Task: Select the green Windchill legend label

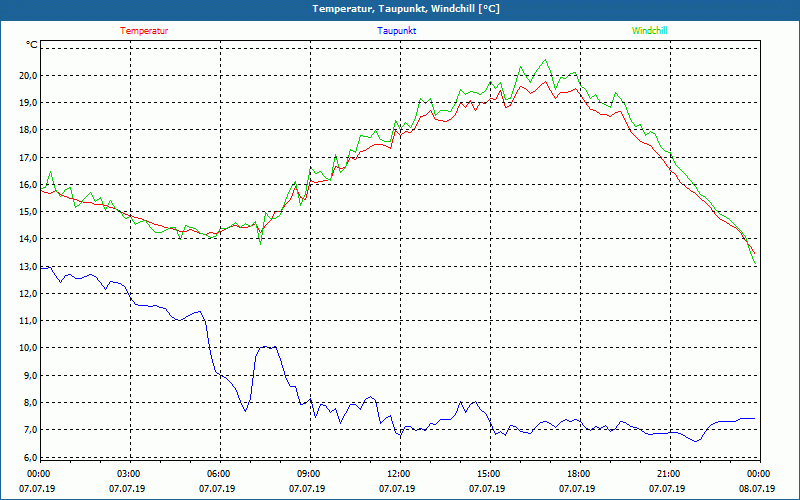Action: [650, 31]
